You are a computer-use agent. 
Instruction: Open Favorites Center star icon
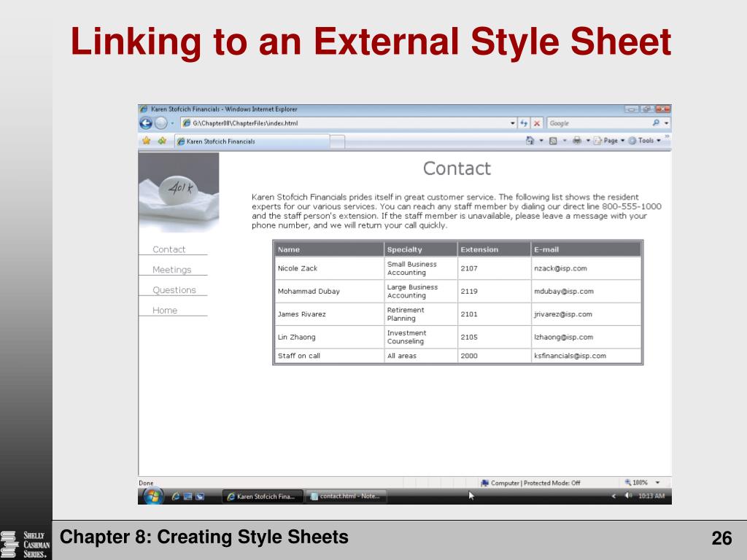click(x=146, y=141)
